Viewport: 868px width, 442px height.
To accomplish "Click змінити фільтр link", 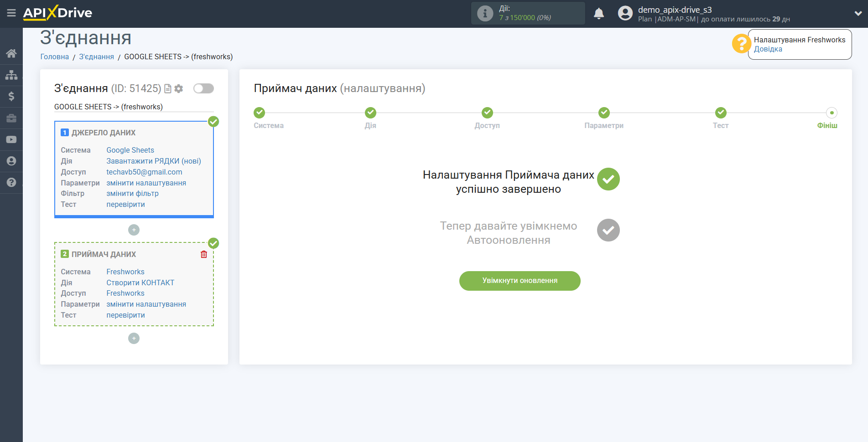I will (132, 194).
